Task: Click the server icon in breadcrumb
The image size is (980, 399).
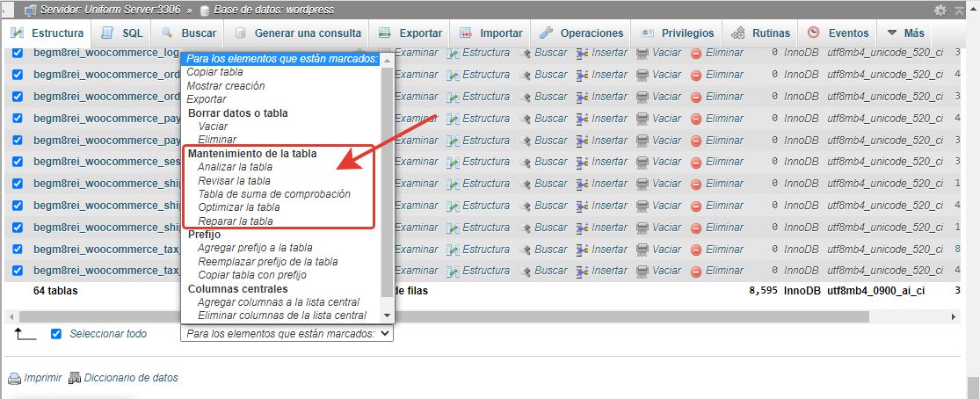Action: coord(29,10)
